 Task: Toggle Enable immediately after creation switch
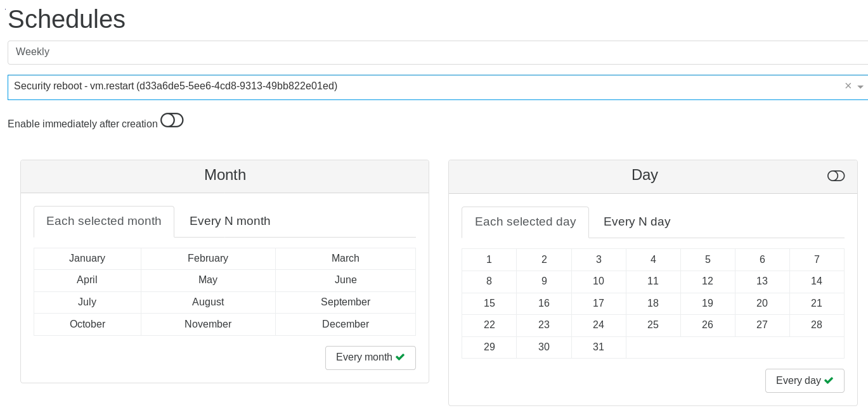pos(172,120)
